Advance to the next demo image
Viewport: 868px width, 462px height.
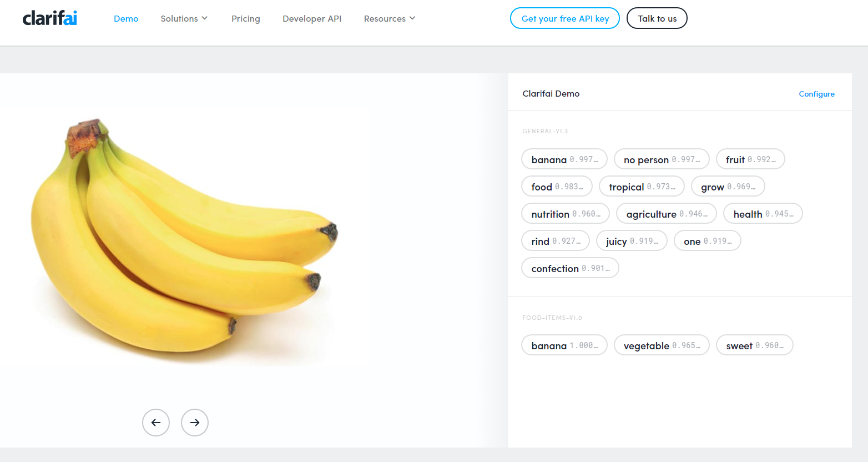click(x=195, y=423)
